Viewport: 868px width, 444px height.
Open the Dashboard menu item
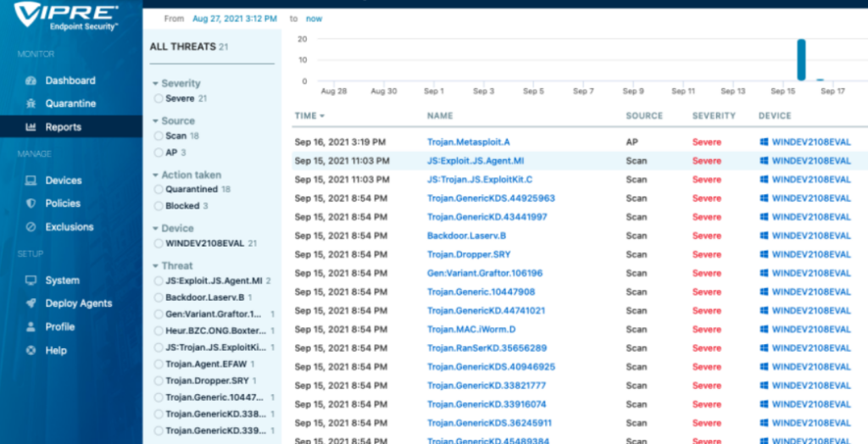pyautogui.click(x=70, y=80)
